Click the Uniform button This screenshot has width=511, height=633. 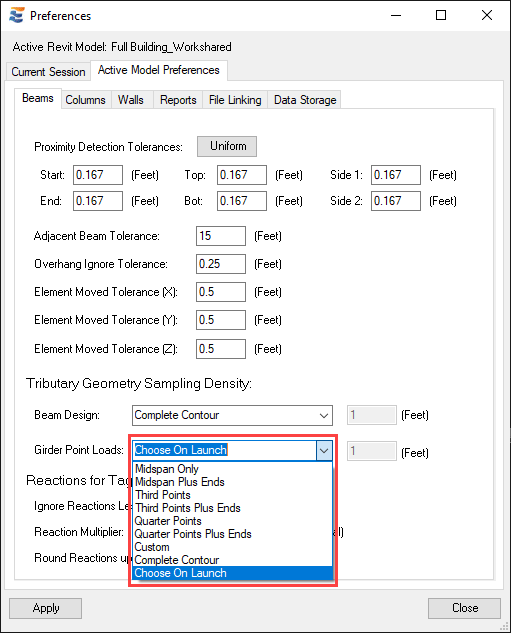[x=227, y=146]
